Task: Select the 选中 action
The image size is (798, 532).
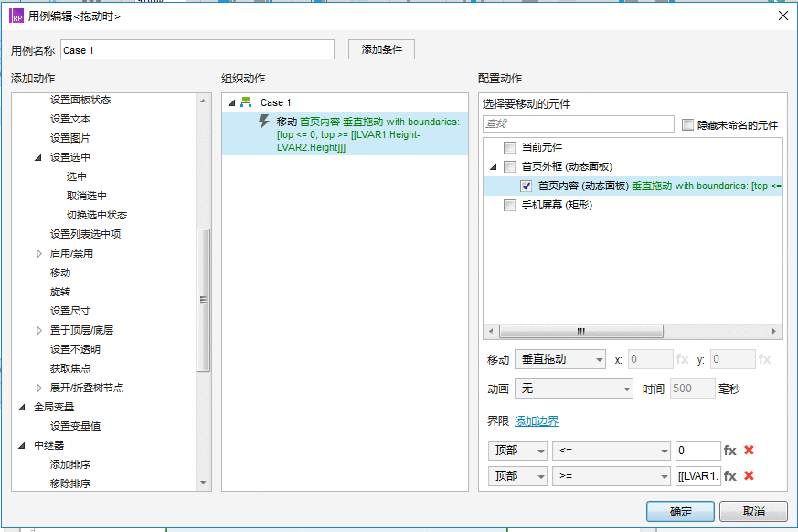Action: [x=77, y=176]
